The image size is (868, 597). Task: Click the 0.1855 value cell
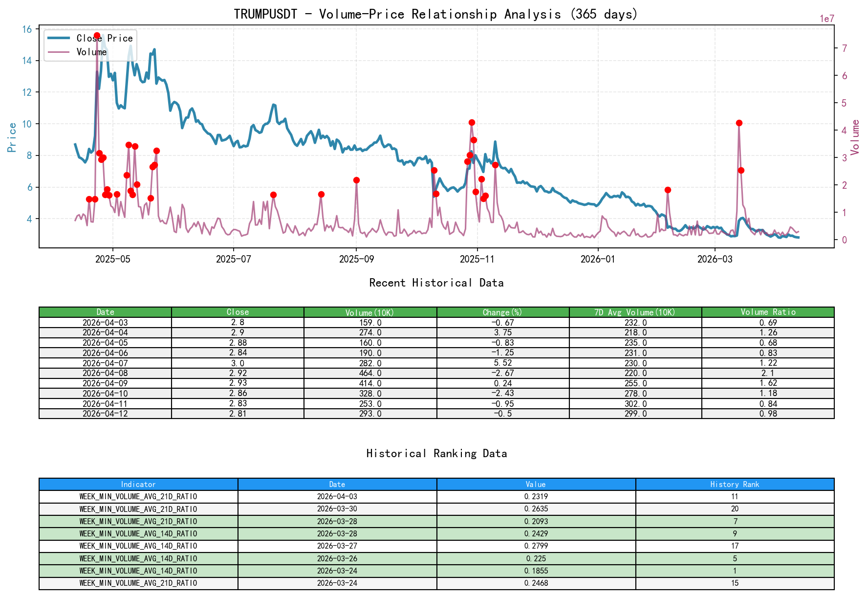coord(536,571)
